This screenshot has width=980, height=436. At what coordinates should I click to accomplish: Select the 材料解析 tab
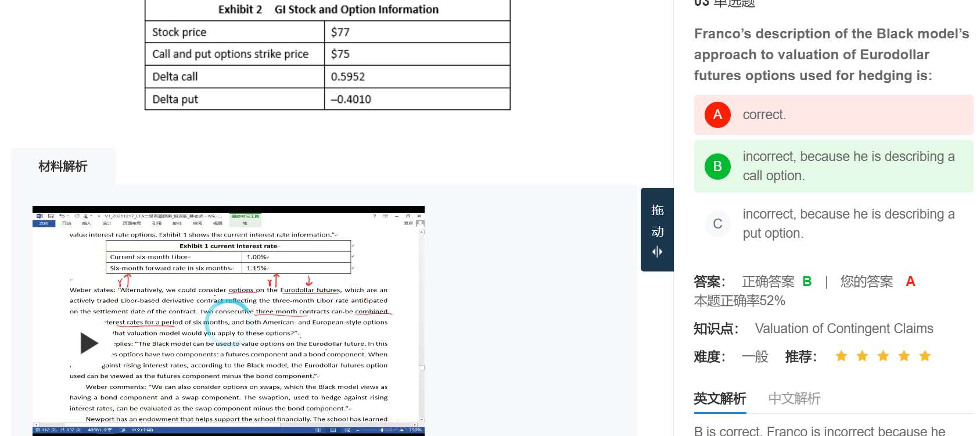63,167
